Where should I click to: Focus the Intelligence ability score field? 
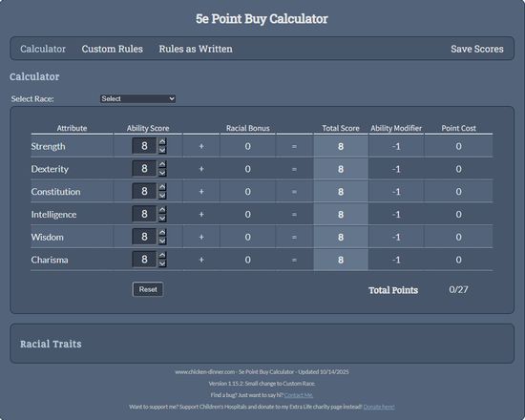(144, 214)
